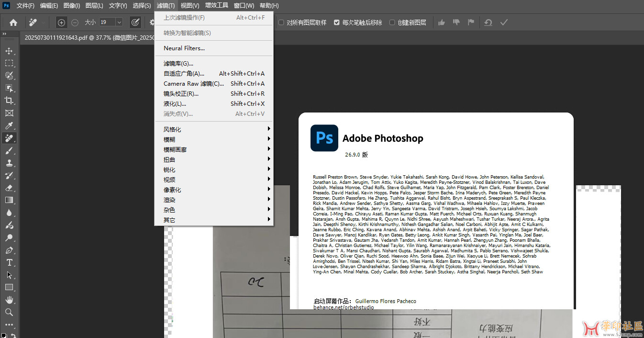644x338 pixels.
Task: Commit with the checkmark in options bar
Action: click(x=504, y=22)
